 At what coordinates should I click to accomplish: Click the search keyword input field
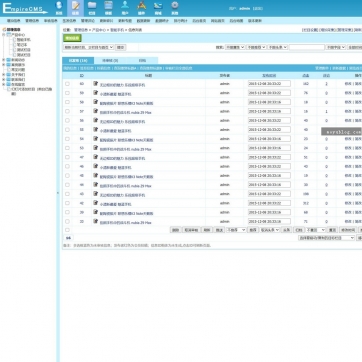(x=307, y=47)
